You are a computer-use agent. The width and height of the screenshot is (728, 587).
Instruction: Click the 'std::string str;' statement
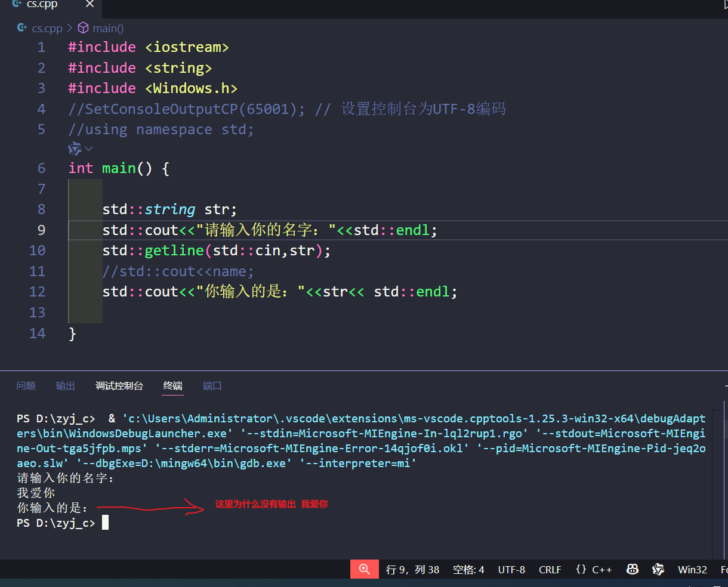click(x=169, y=209)
